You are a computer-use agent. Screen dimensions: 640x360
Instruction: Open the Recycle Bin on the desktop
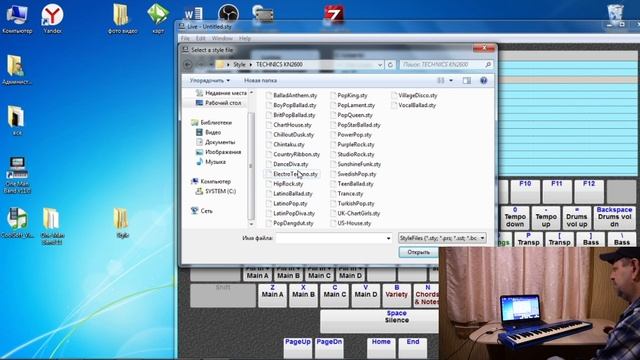(x=615, y=14)
